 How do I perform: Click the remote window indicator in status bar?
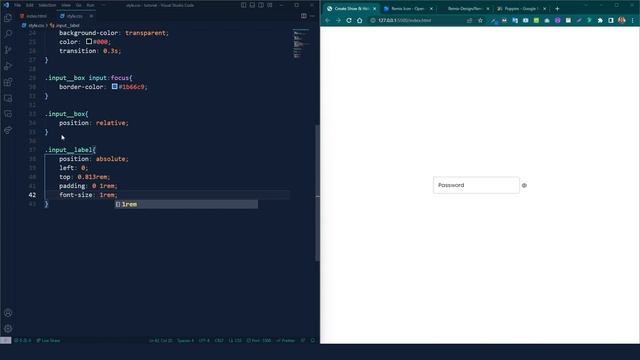point(6,340)
